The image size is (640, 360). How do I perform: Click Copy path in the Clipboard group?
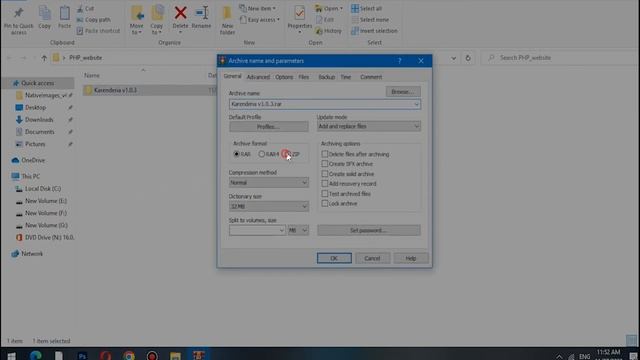pyautogui.click(x=94, y=20)
